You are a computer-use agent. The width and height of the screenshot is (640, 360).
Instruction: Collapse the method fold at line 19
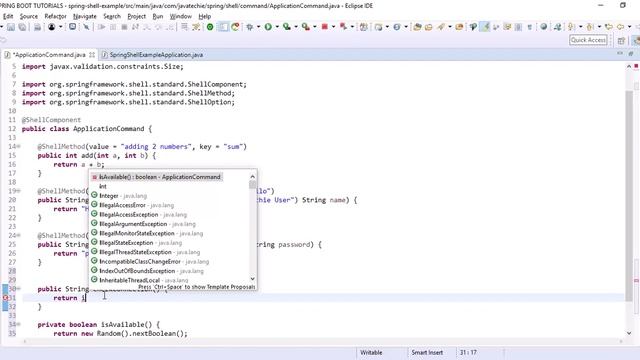[19, 191]
